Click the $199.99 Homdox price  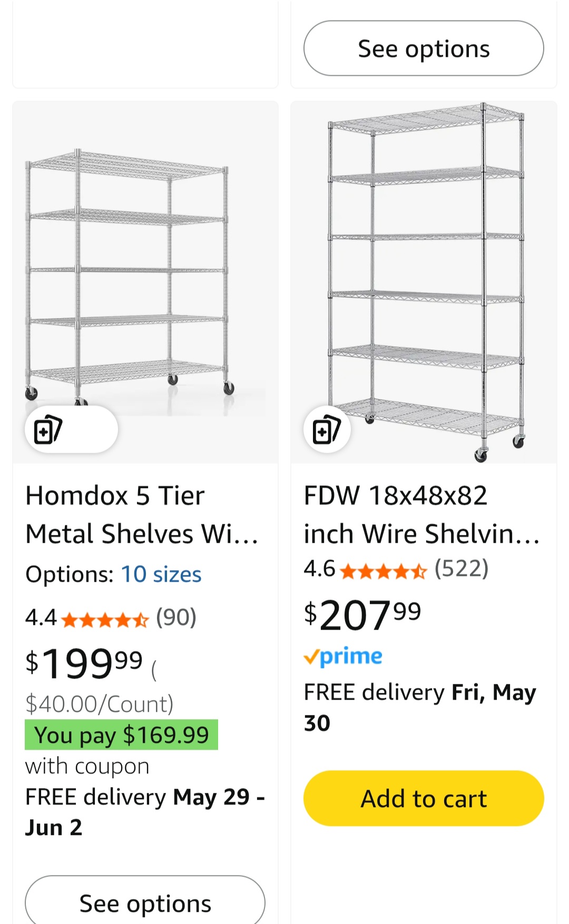84,663
